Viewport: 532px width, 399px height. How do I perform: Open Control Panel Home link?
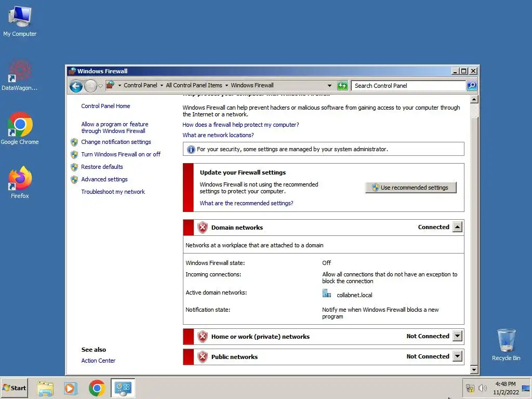pyautogui.click(x=105, y=106)
